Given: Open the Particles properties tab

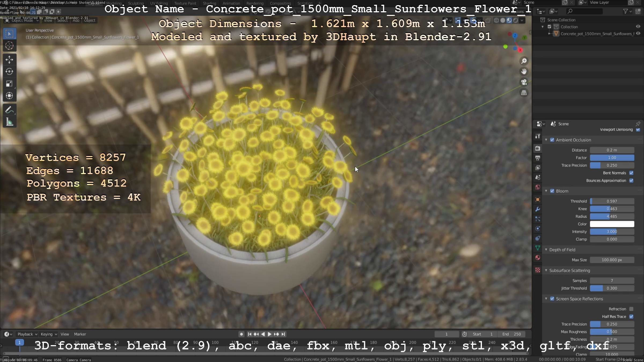Looking at the screenshot, I should [x=537, y=219].
